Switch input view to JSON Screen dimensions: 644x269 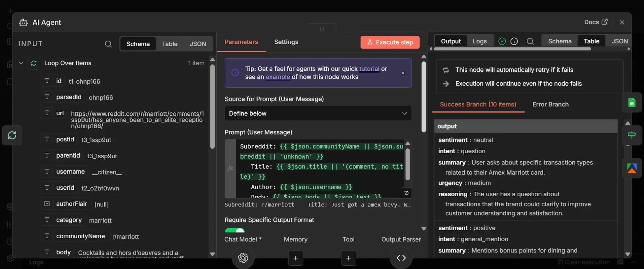[198, 44]
